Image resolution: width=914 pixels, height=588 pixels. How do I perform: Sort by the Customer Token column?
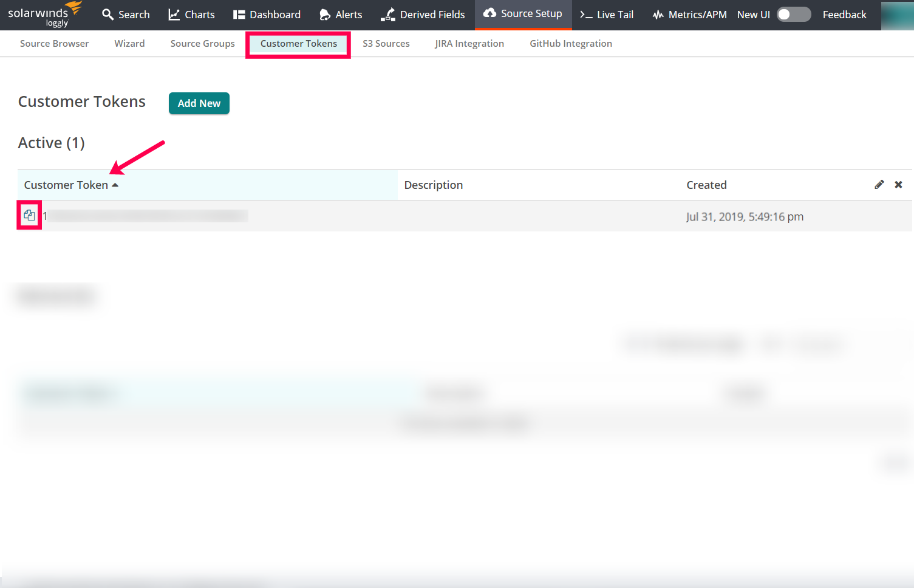point(208,185)
